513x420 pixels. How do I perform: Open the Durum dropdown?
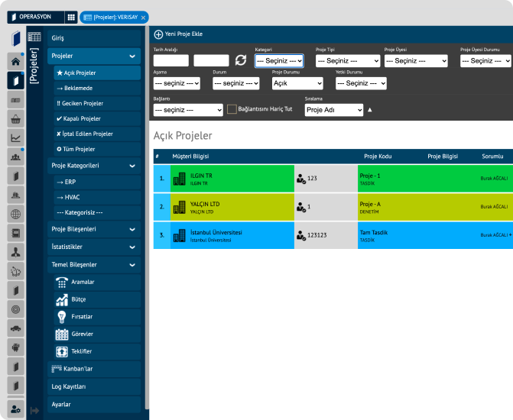pyautogui.click(x=236, y=83)
